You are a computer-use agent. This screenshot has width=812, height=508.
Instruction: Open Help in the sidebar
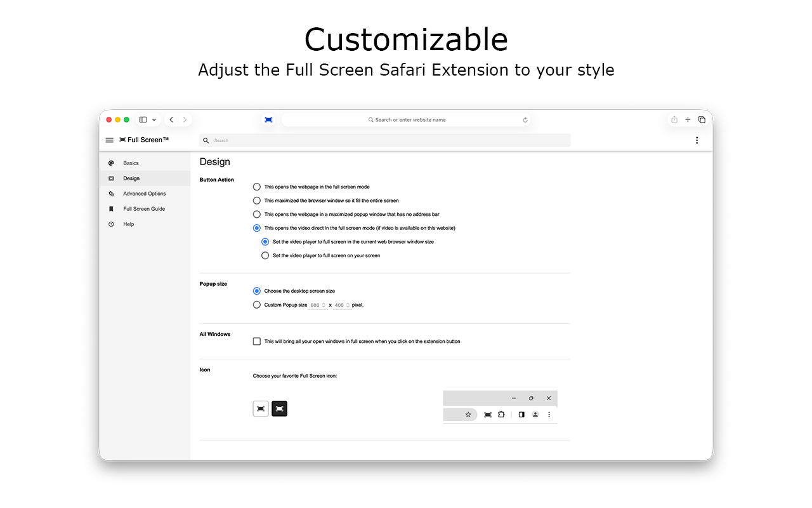pyautogui.click(x=145, y=224)
